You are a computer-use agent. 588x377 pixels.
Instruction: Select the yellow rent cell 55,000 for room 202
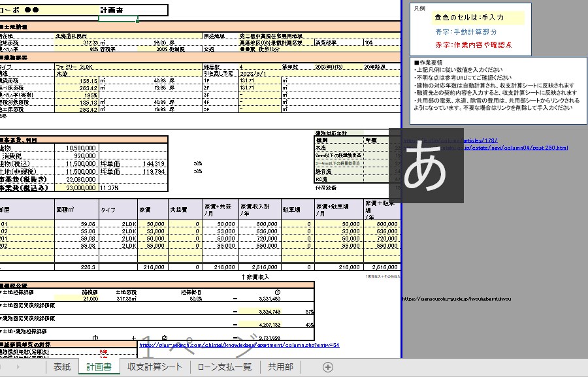point(153,246)
